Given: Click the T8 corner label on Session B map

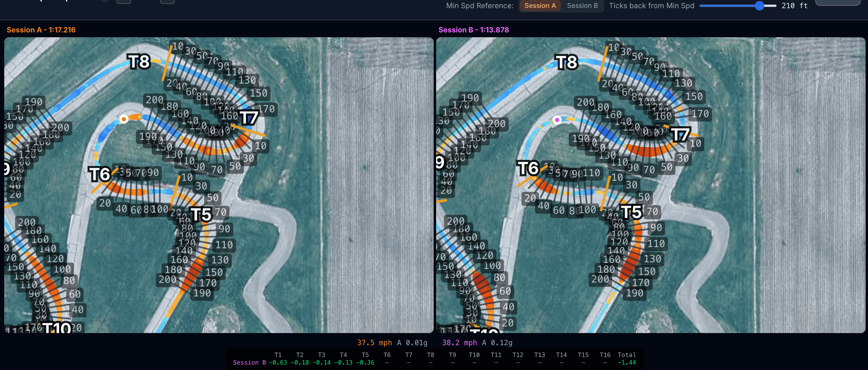Looking at the screenshot, I should coord(566,62).
